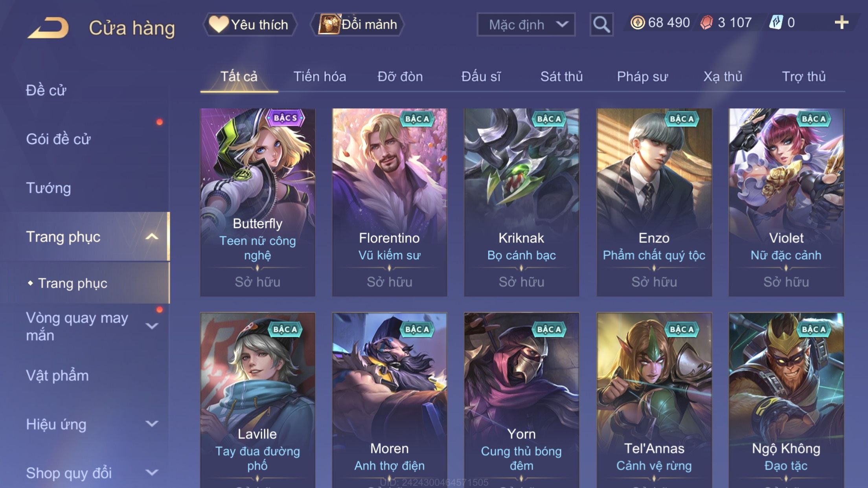This screenshot has width=868, height=488.
Task: Tap the gold coin balance icon
Action: click(x=637, y=23)
